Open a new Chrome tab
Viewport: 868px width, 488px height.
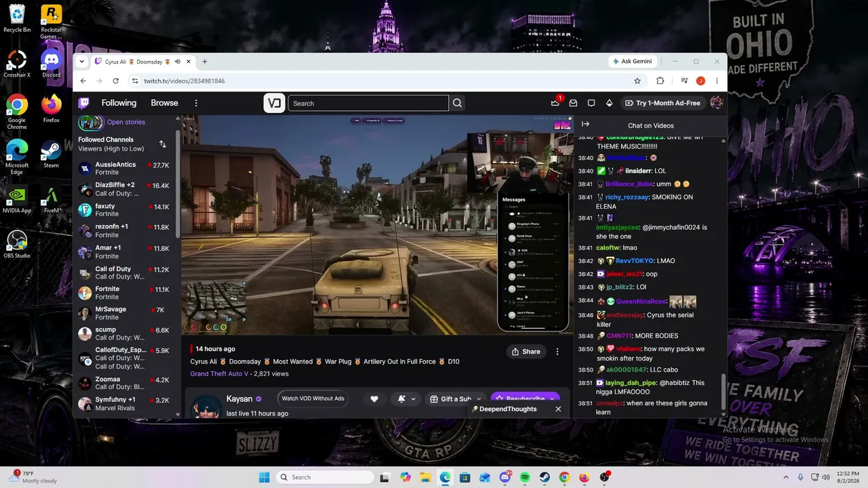pyautogui.click(x=205, y=62)
